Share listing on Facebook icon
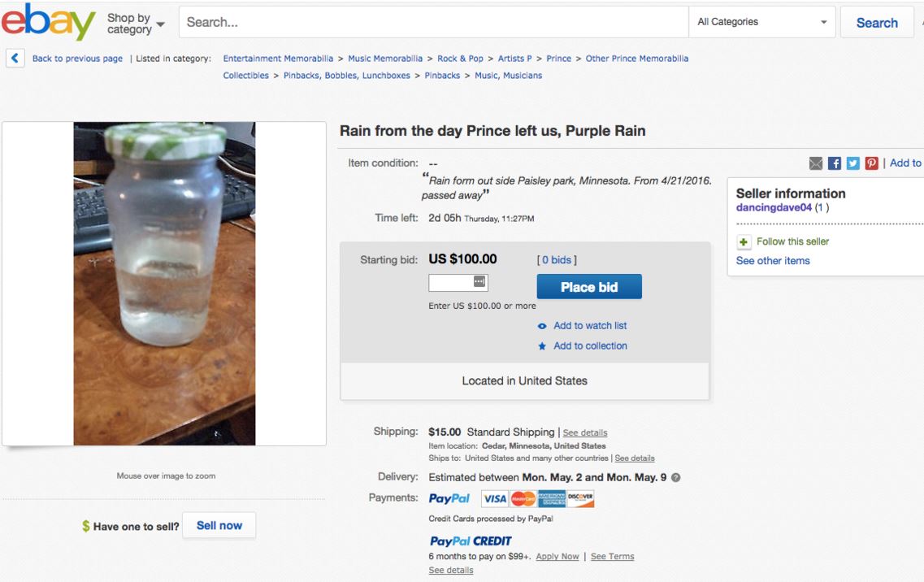 (835, 163)
